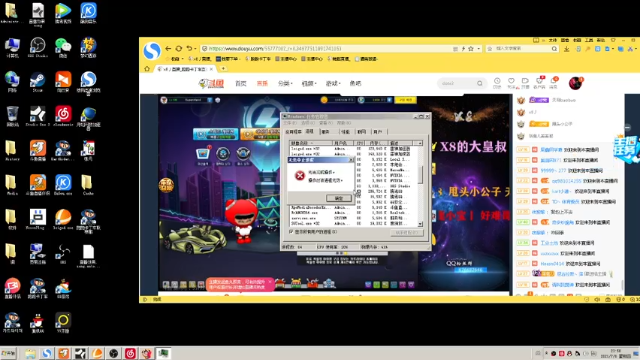Viewport: 640px width, 360px height.
Task: Open Douyu 首页 home nav item
Action: tap(241, 83)
